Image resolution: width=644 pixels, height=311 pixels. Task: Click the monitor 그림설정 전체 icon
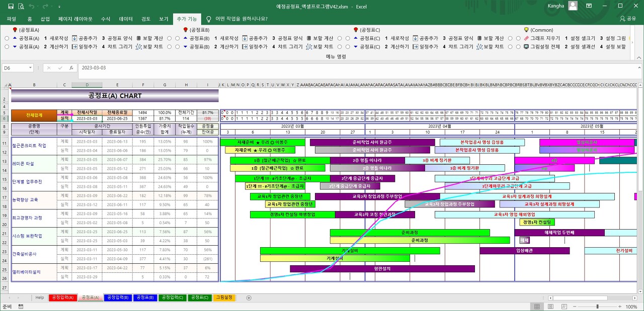526,47
